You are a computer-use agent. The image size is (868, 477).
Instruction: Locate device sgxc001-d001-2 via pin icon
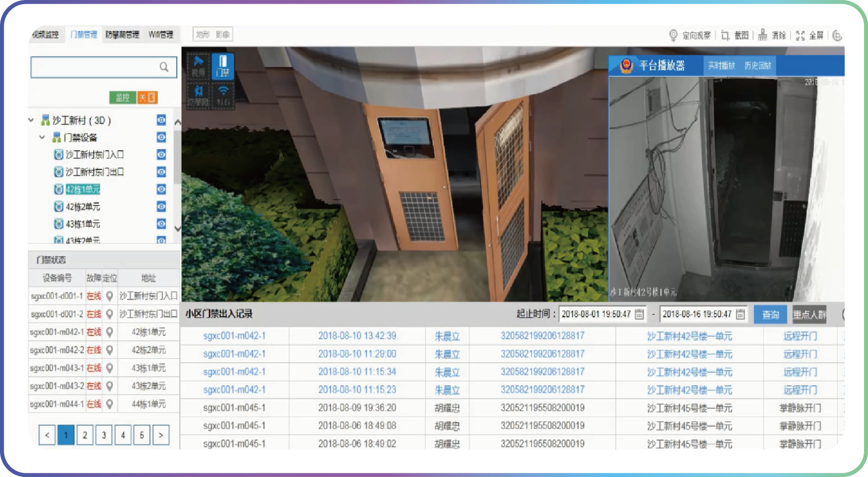[110, 314]
